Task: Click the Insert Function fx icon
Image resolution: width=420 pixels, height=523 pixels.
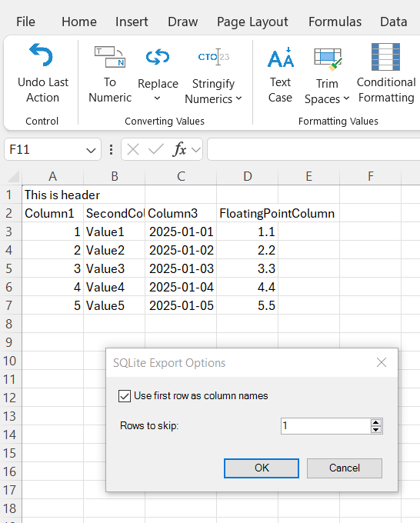Action: click(179, 149)
